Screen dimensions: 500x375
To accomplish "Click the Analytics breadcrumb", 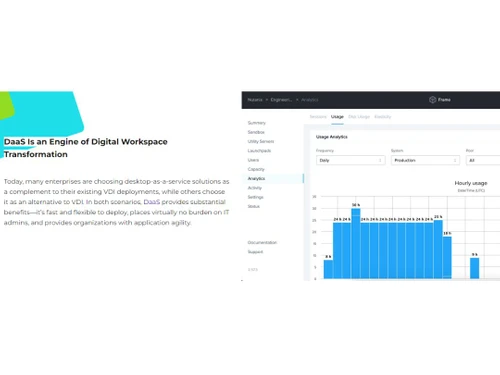I will pyautogui.click(x=310, y=100).
